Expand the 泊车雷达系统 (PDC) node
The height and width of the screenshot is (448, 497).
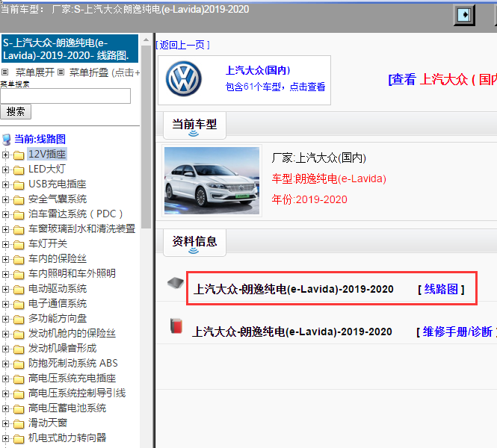coord(5,214)
